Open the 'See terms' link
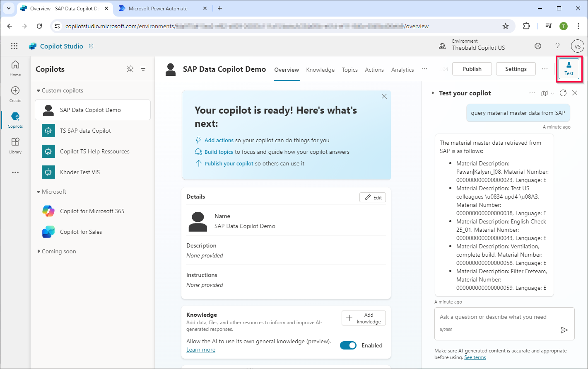 (x=475, y=357)
